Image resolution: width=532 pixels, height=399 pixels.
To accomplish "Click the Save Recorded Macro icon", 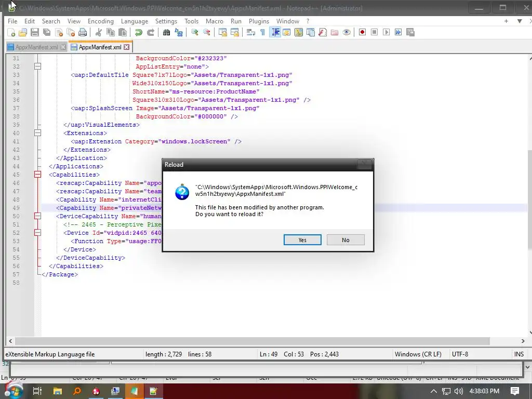I will tap(410, 32).
